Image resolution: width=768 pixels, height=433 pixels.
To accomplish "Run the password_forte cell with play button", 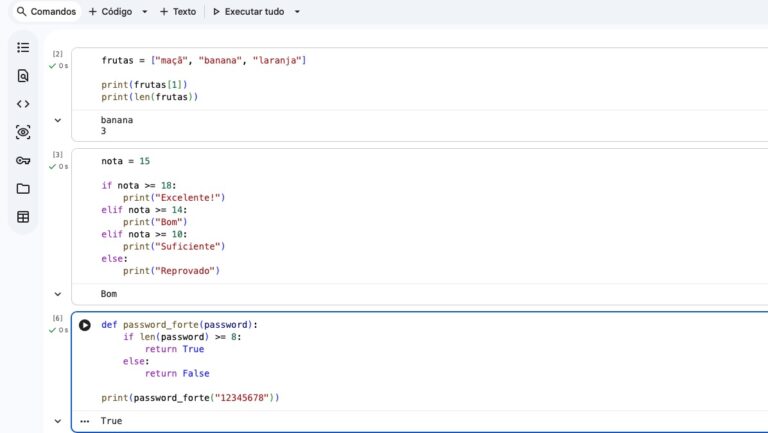I will tap(85, 325).
